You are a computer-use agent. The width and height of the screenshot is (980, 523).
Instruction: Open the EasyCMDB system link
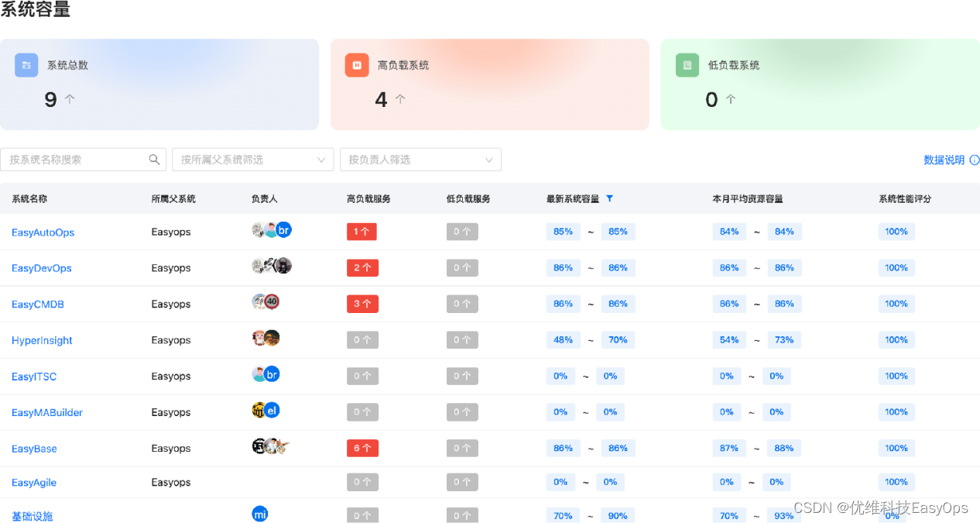coord(36,304)
